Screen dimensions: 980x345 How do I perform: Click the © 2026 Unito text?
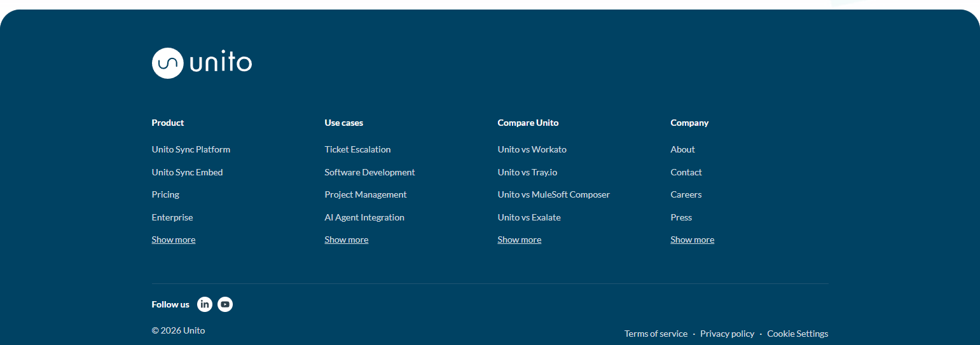178,330
